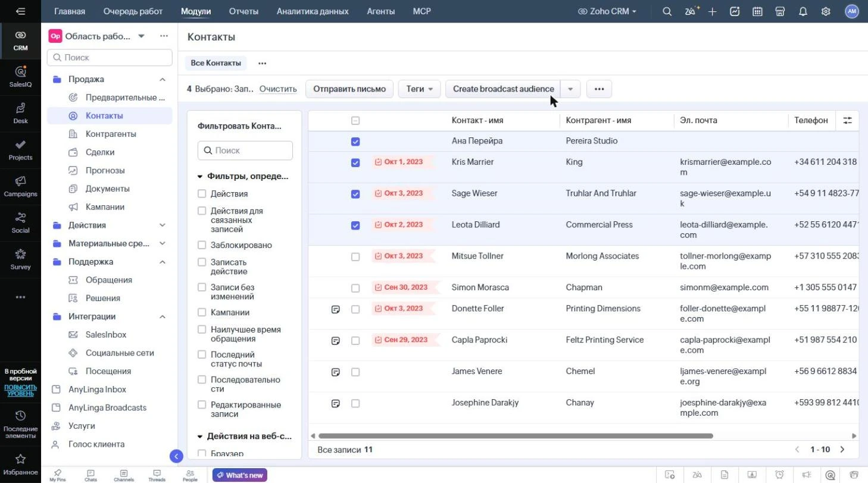868x483 pixels.
Task: Uncheck the Leota Dilliard row checkbox
Action: (355, 225)
